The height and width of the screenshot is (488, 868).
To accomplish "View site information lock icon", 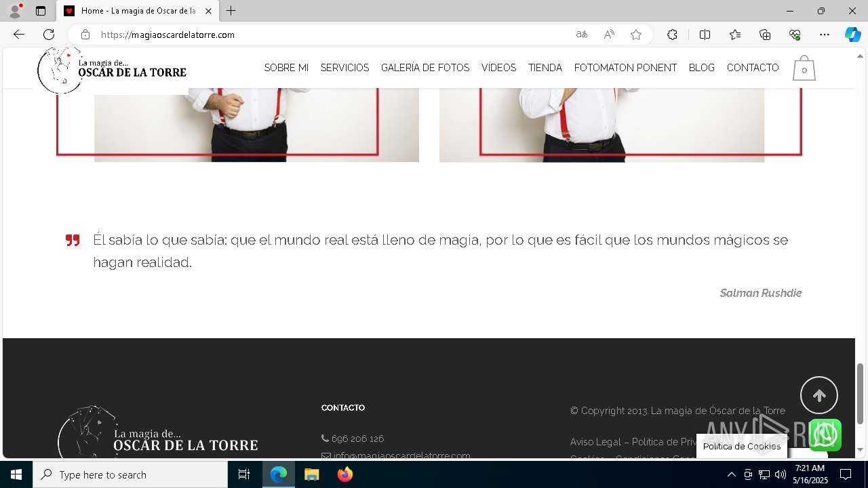I will tap(85, 35).
